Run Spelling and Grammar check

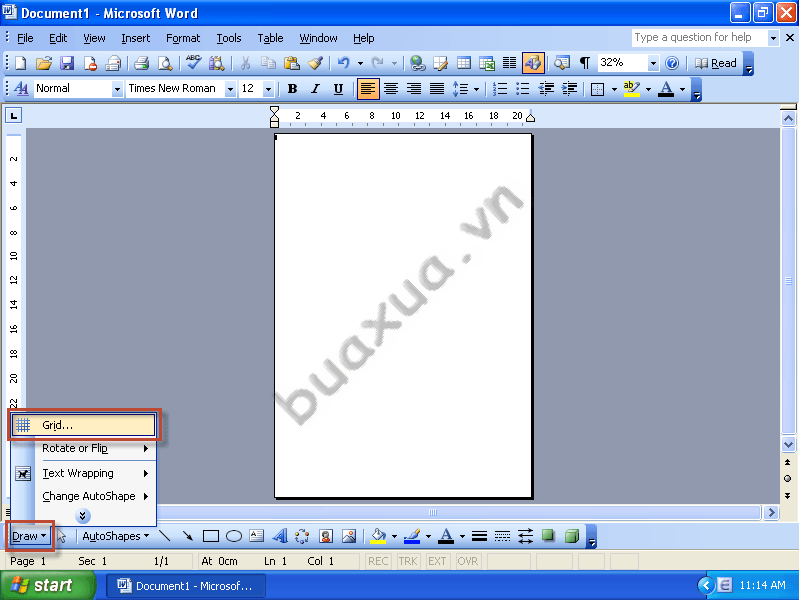[x=193, y=63]
